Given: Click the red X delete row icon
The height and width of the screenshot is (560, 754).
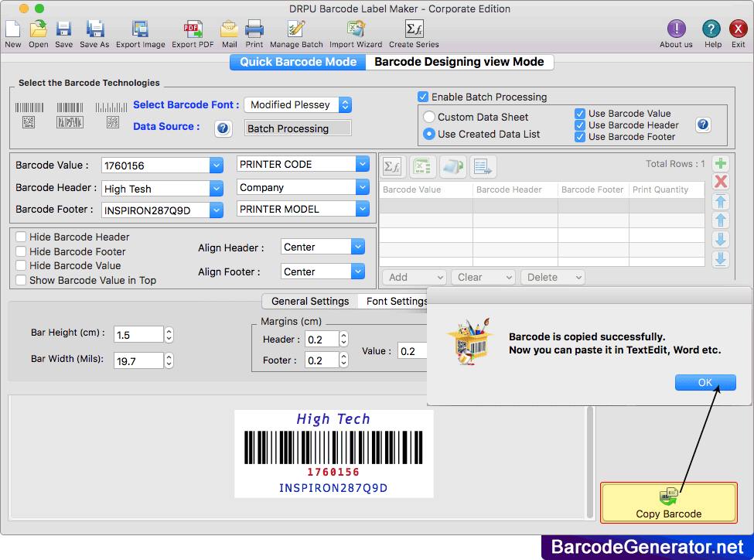Looking at the screenshot, I should [x=720, y=182].
